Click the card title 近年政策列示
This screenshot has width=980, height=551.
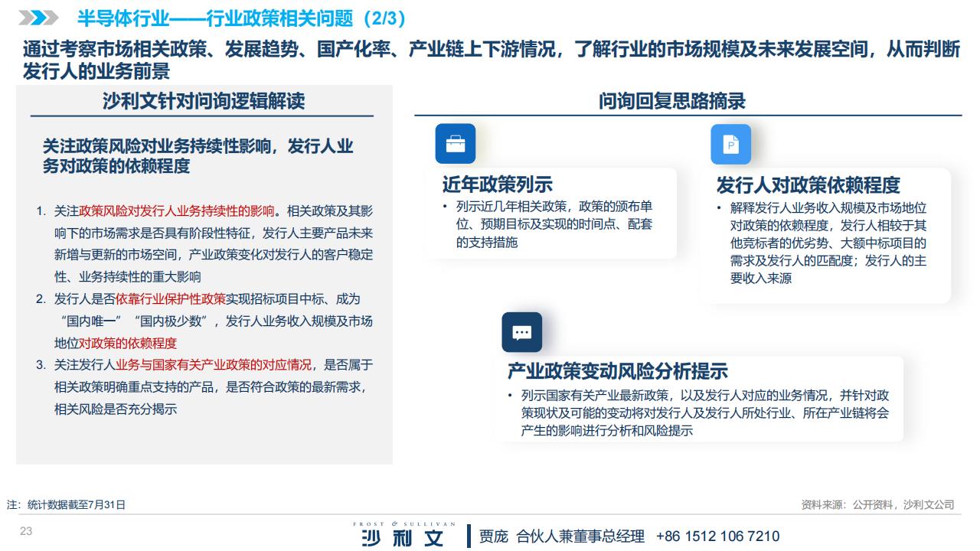497,184
